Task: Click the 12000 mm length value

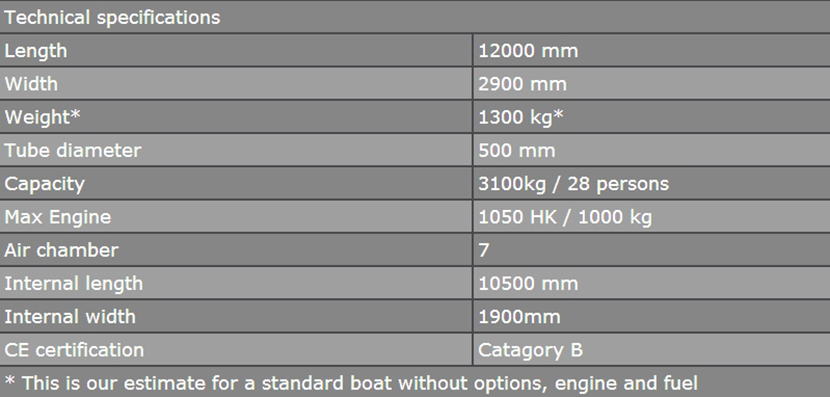Action: (x=528, y=51)
